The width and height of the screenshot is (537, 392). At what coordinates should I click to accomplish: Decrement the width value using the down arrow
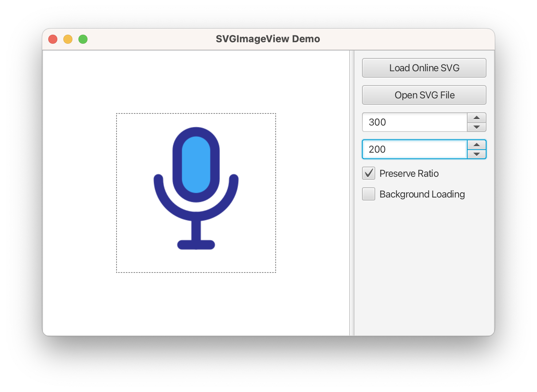click(x=476, y=127)
